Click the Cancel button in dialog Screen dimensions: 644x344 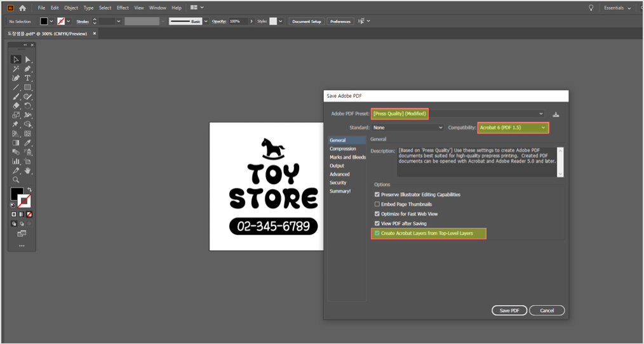pos(547,310)
